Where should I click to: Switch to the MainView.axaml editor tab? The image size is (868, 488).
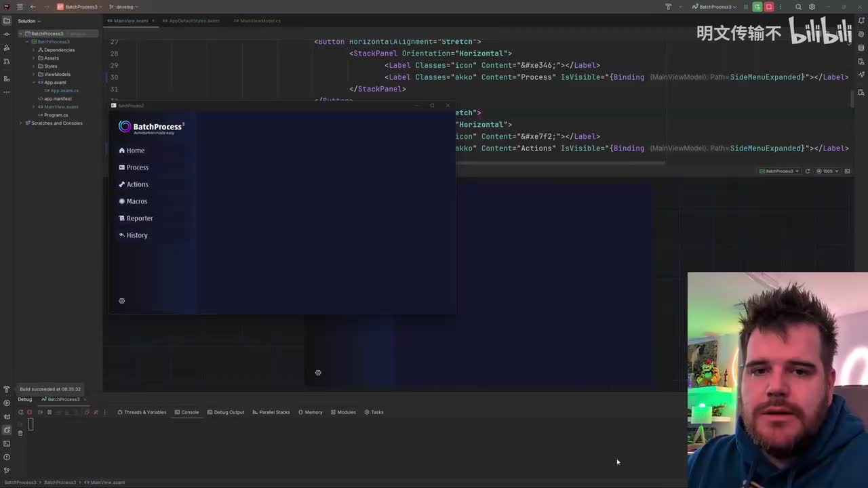click(x=131, y=21)
